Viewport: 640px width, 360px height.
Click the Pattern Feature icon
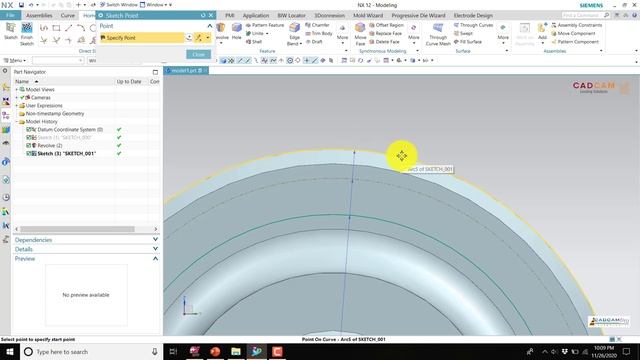(264, 25)
